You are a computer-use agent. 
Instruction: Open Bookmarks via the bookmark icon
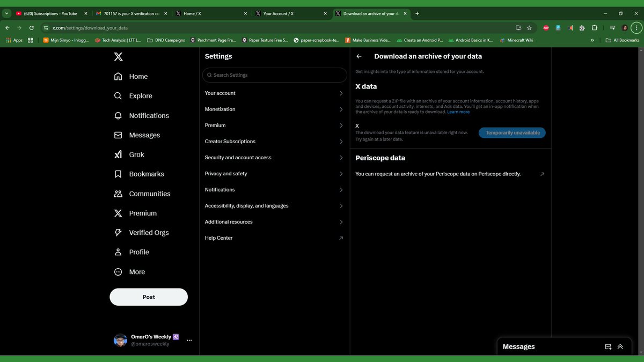[x=118, y=174]
